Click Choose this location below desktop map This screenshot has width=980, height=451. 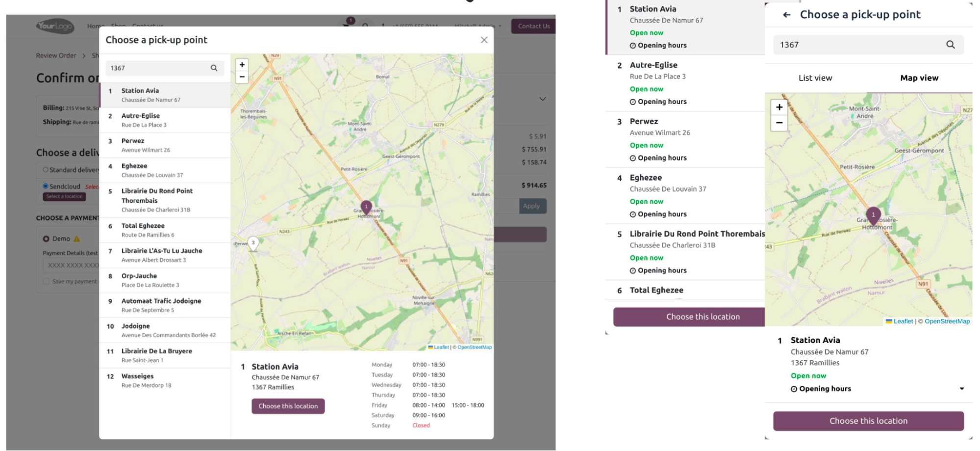pos(288,406)
